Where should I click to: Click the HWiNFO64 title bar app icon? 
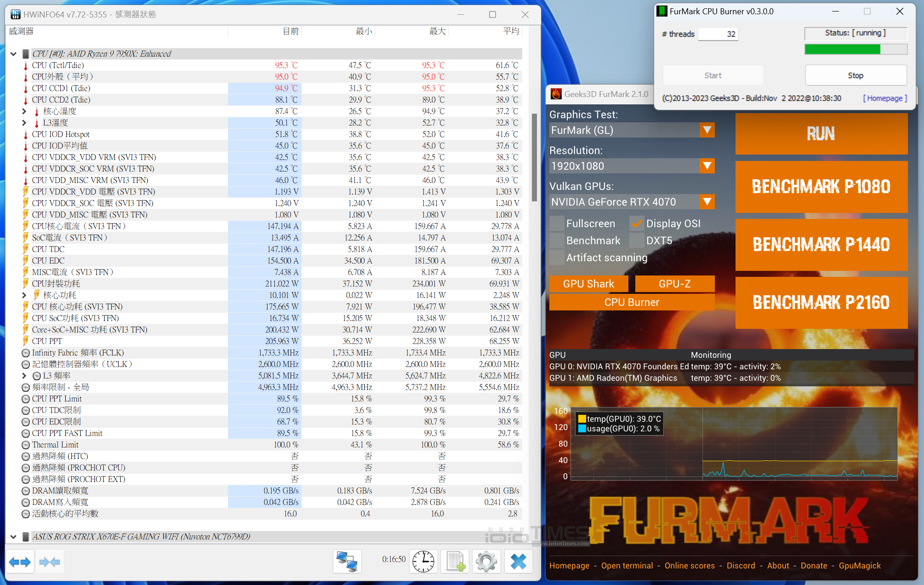[x=16, y=15]
